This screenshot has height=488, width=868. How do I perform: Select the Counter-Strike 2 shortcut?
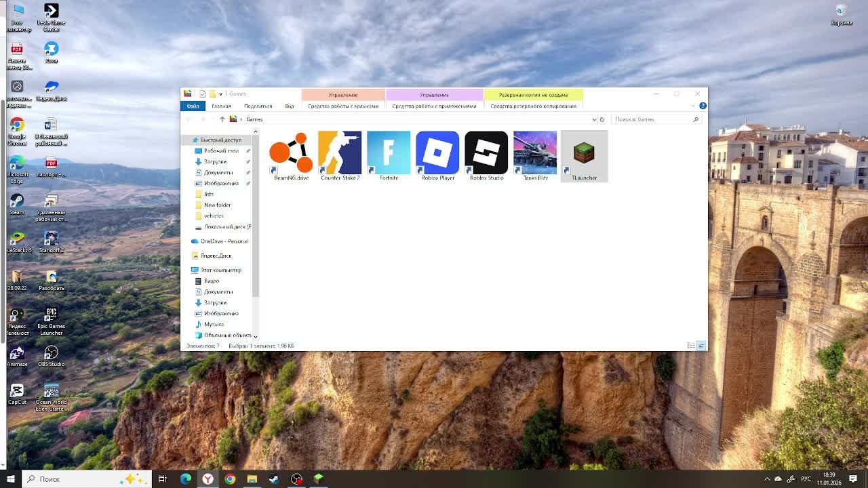click(x=340, y=156)
